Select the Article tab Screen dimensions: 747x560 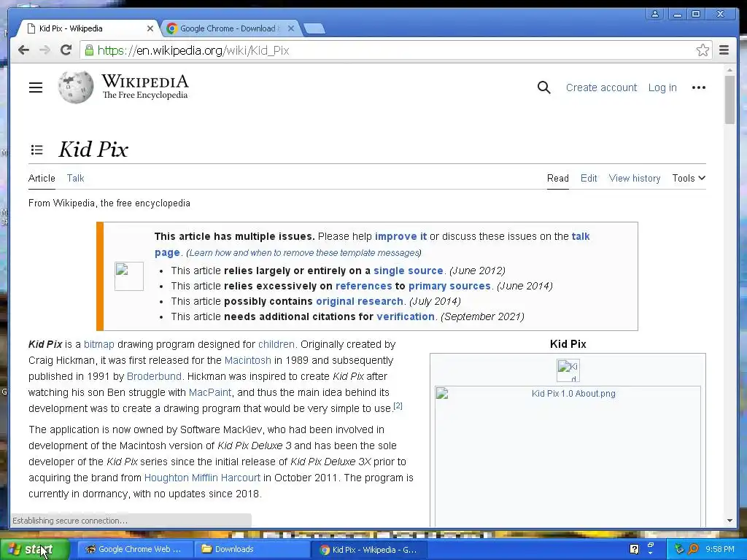pos(42,178)
